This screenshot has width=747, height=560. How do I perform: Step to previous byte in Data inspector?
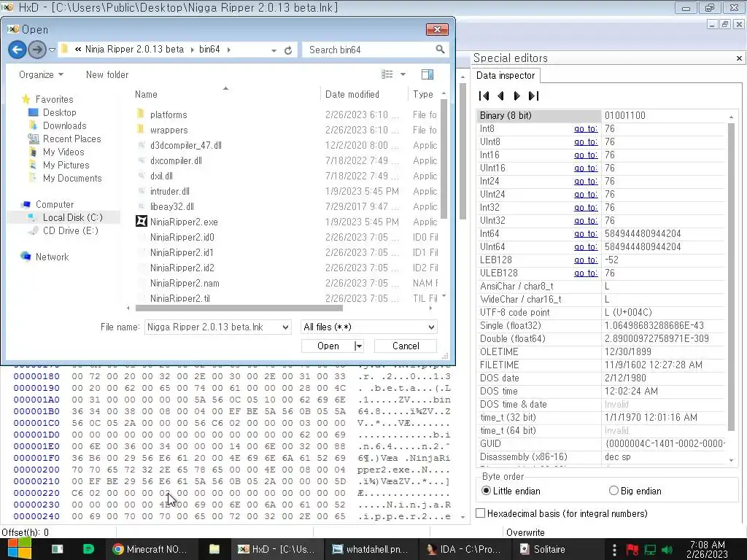pyautogui.click(x=500, y=96)
